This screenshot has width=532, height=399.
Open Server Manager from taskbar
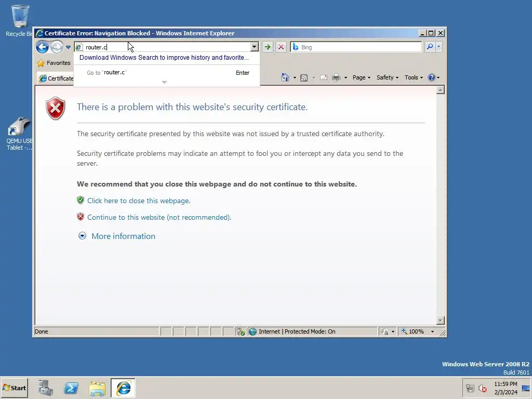coord(46,388)
